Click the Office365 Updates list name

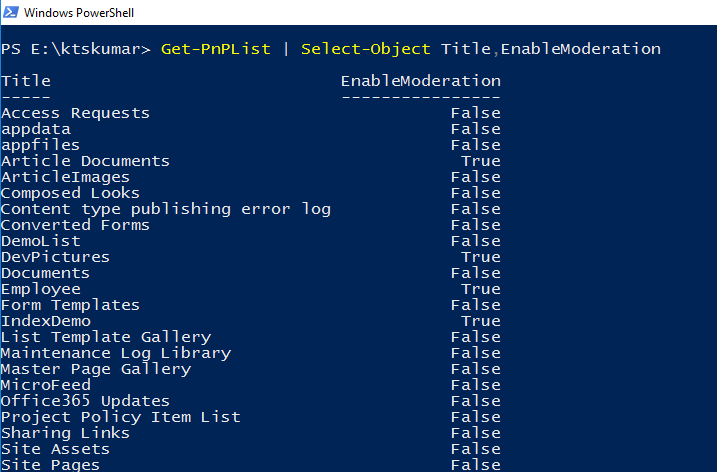(85, 401)
